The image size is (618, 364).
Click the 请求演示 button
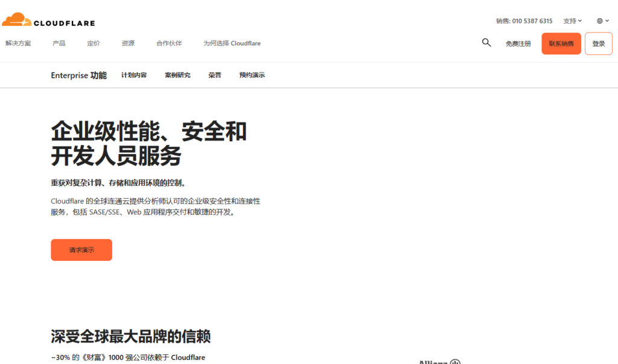[x=81, y=250]
